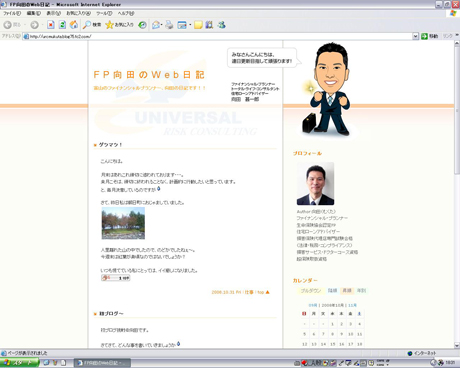The width and height of the screenshot is (460, 368).
Task: Click the blog title FP向田のWeb日記
Action: 149,75
